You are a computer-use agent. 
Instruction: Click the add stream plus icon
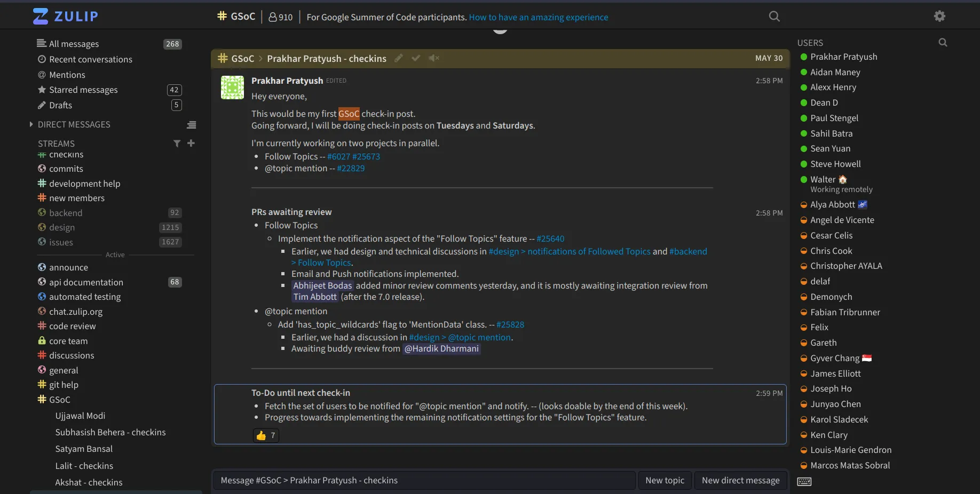coord(191,144)
